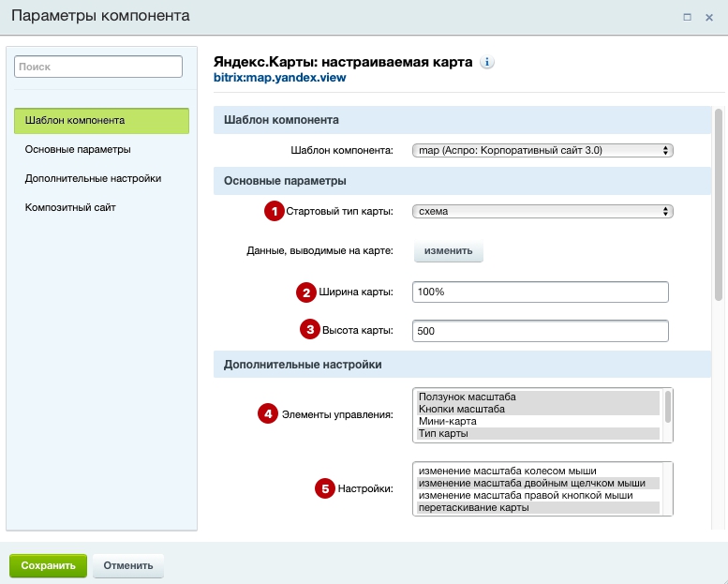Select Мини-карта in the controls list

(539, 422)
